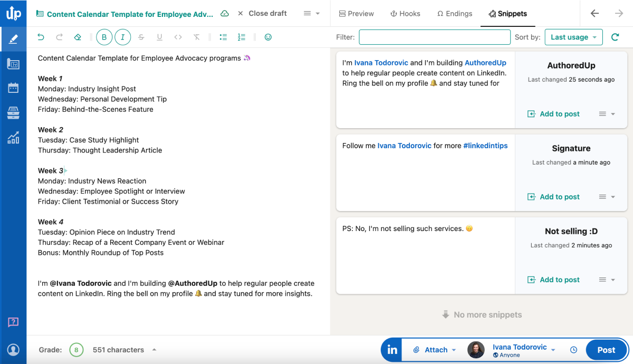Toggle underline formatting

[x=159, y=37]
